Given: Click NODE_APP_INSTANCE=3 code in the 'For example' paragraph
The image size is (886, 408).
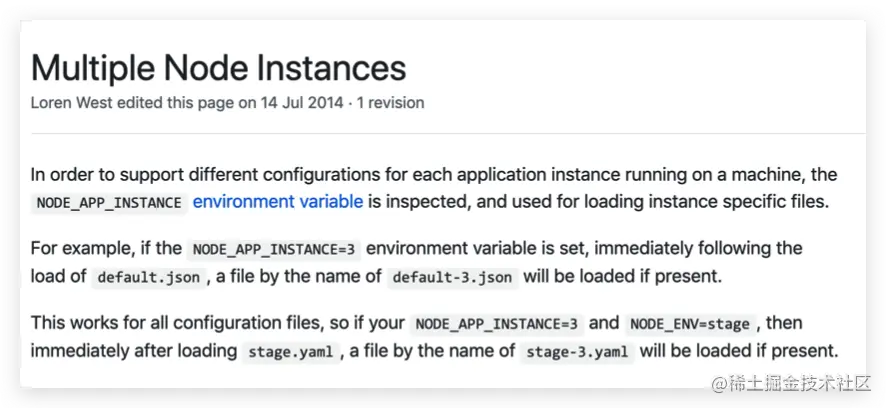Looking at the screenshot, I should pyautogui.click(x=274, y=249).
